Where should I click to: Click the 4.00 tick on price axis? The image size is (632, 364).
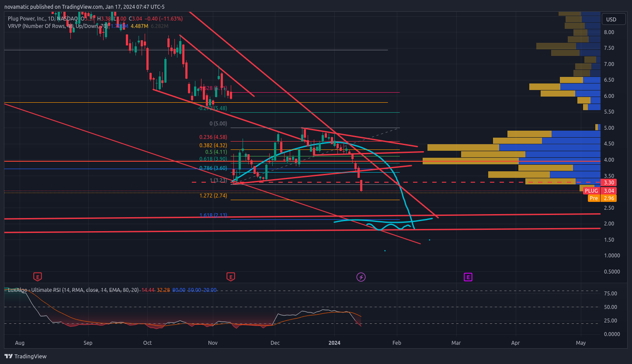[609, 160]
